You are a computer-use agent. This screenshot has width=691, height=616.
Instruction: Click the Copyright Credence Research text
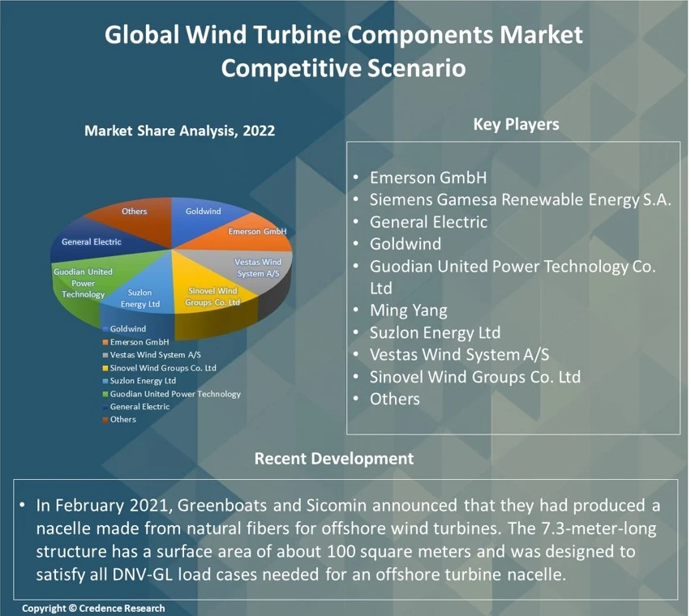tap(93, 608)
